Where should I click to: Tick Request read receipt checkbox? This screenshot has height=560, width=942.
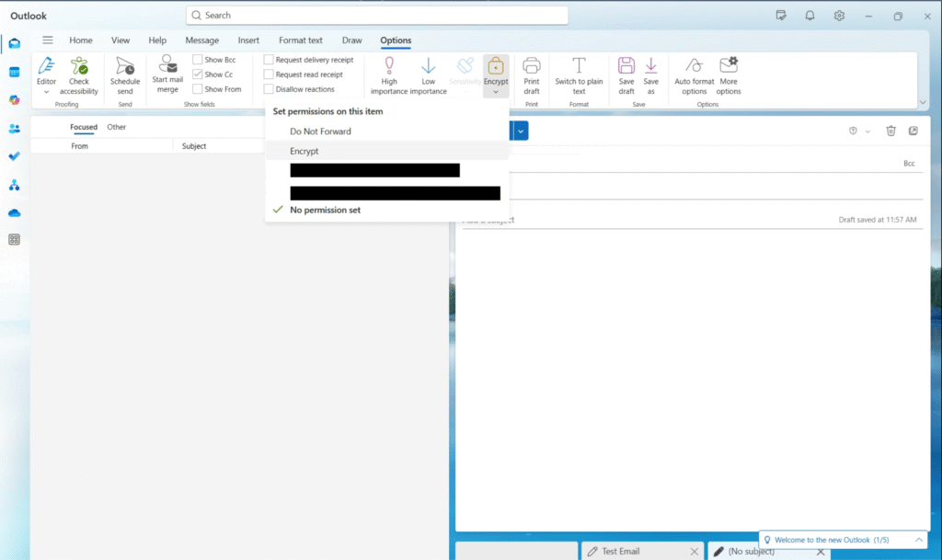click(269, 74)
